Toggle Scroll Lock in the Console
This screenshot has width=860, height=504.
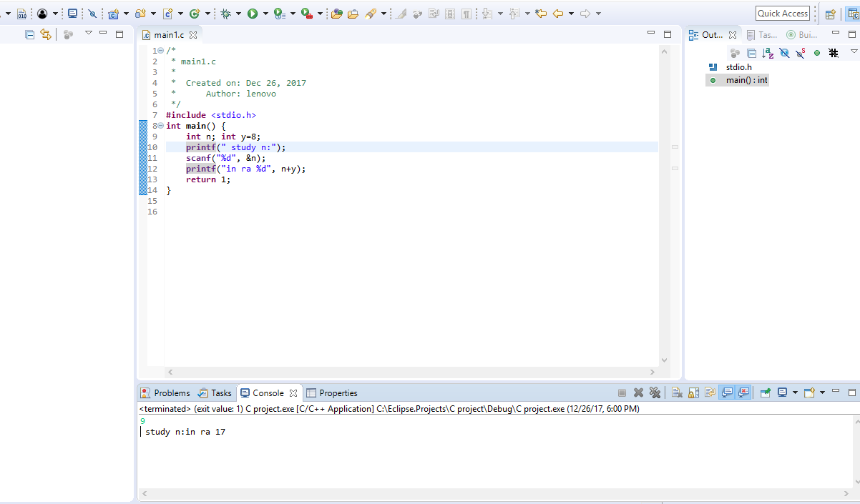[693, 392]
